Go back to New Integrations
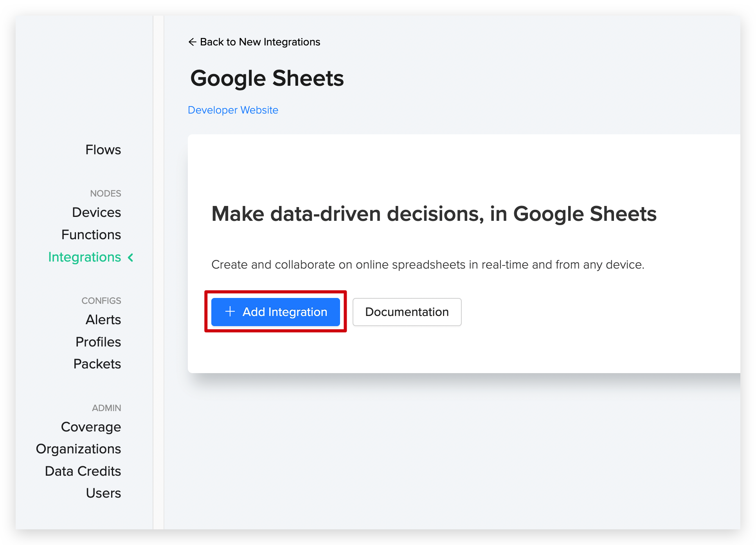The height and width of the screenshot is (545, 756). (x=254, y=42)
